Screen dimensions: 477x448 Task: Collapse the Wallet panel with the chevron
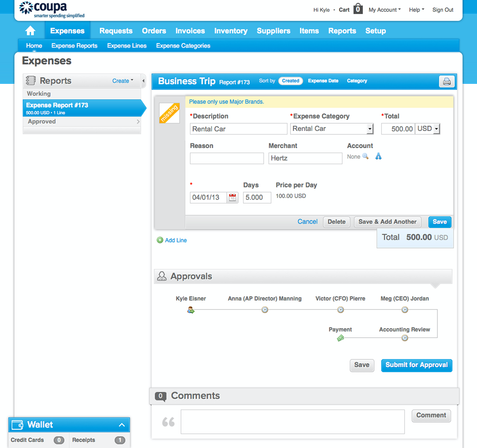pos(122,424)
